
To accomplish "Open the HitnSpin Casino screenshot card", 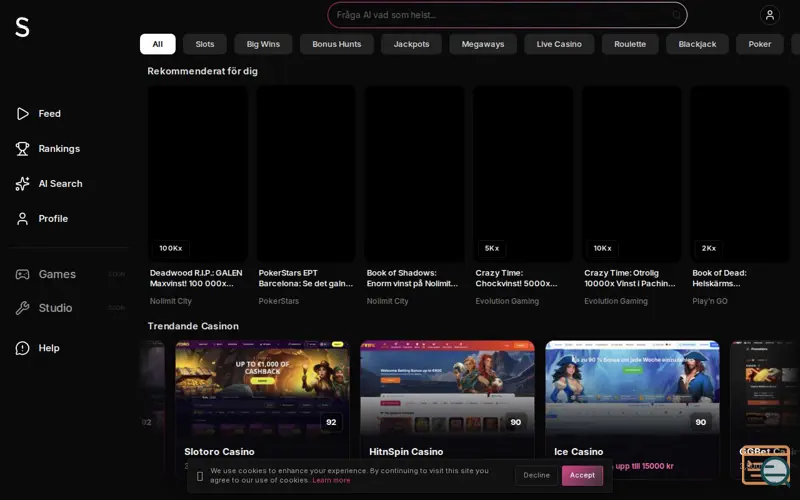I will [447, 388].
